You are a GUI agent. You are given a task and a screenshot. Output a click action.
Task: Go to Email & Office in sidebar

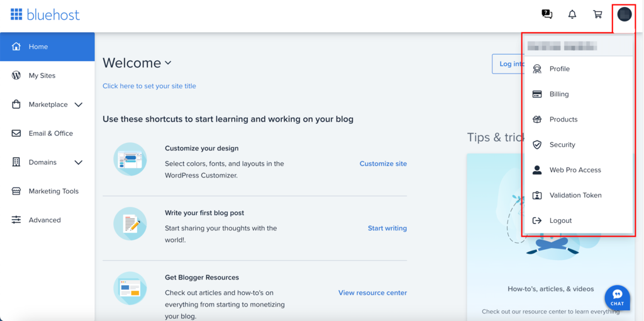pyautogui.click(x=50, y=133)
